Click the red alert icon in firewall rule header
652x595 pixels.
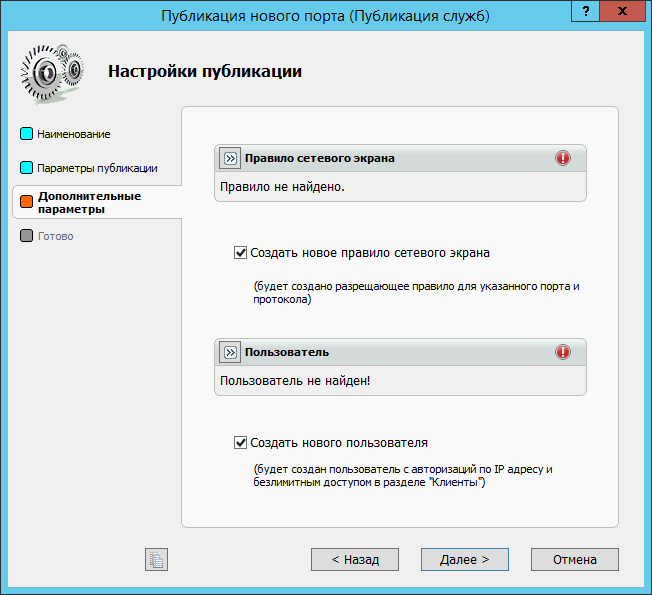[x=563, y=158]
